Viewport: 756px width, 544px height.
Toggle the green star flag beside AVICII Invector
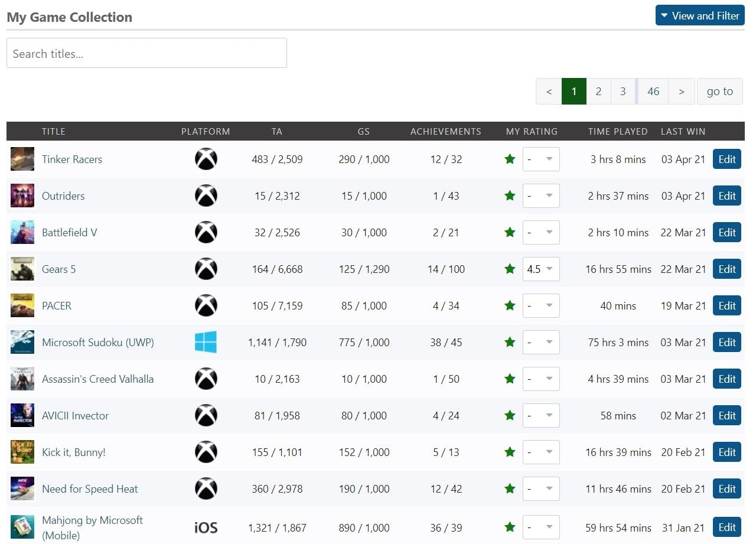[509, 415]
